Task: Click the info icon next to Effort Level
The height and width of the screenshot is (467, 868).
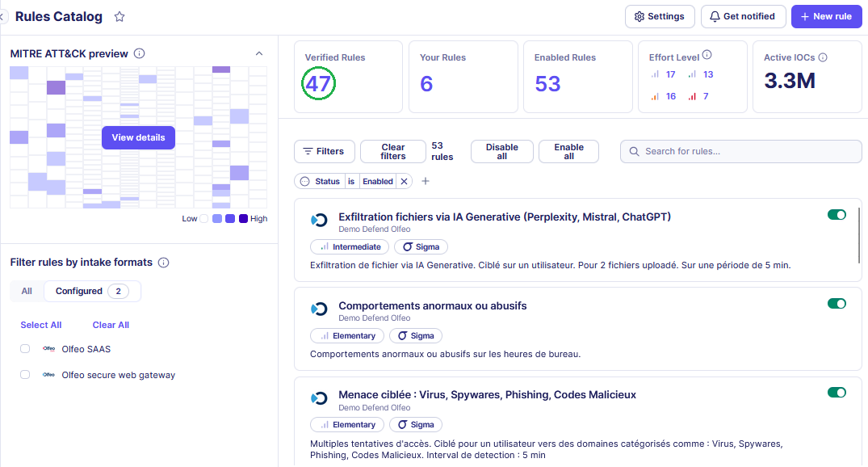Action: 707,56
